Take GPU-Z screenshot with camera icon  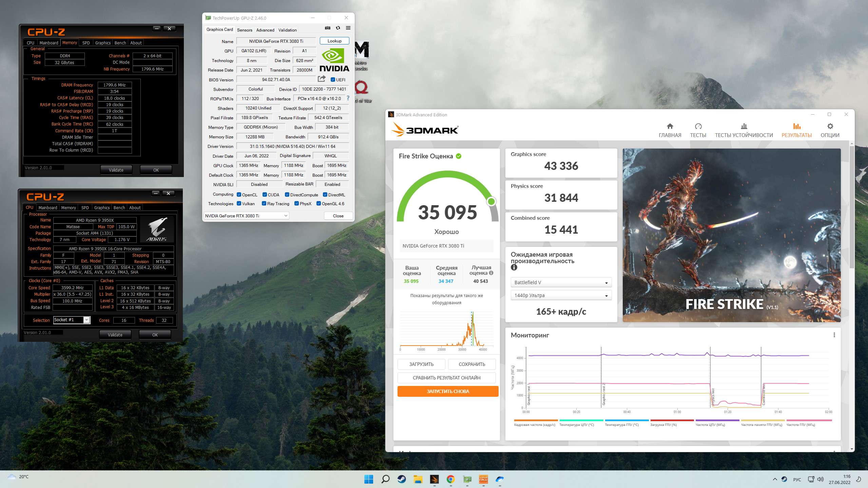pyautogui.click(x=327, y=28)
